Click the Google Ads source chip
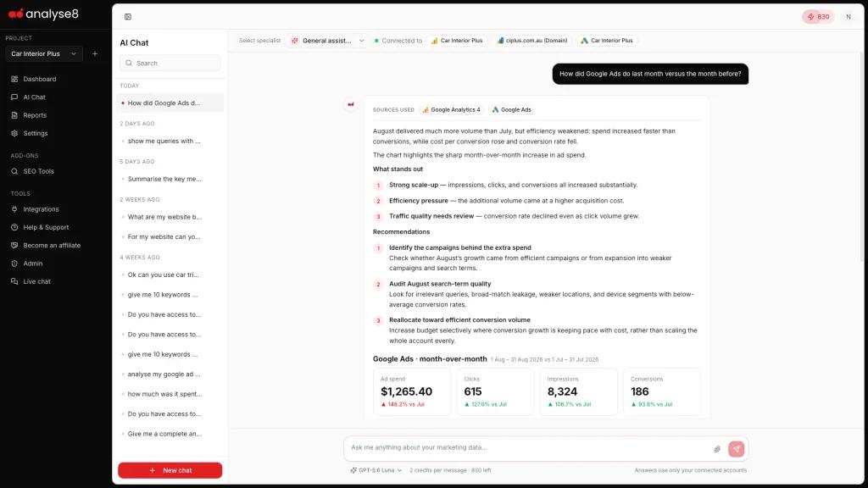 point(511,109)
